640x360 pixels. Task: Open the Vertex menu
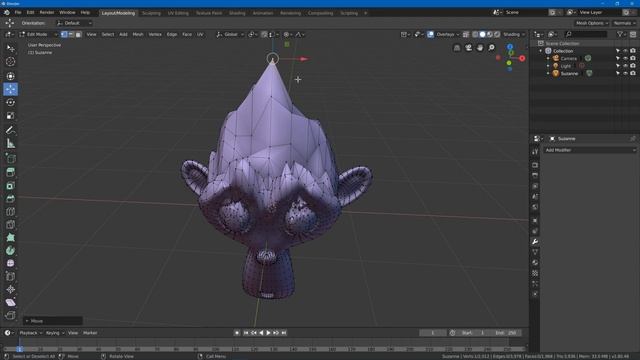(155, 34)
